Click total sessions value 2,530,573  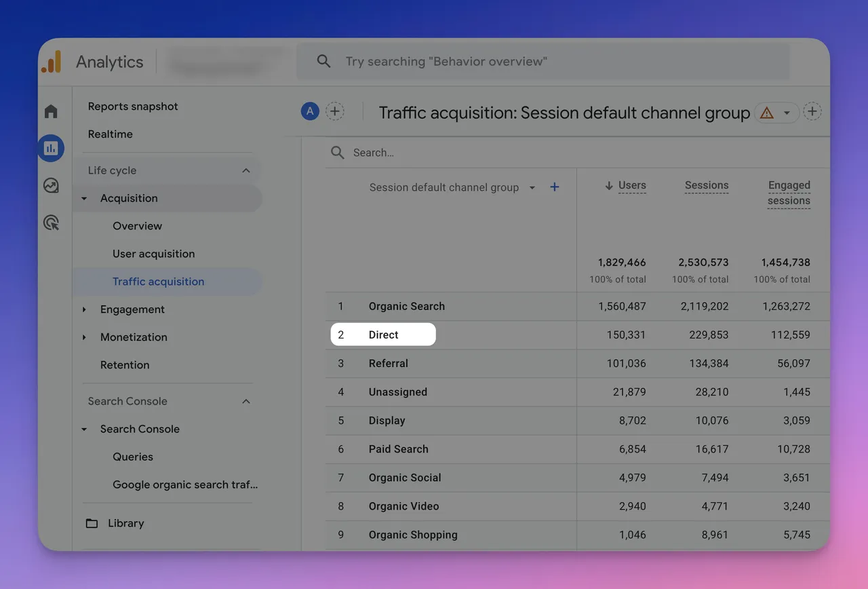click(x=703, y=263)
